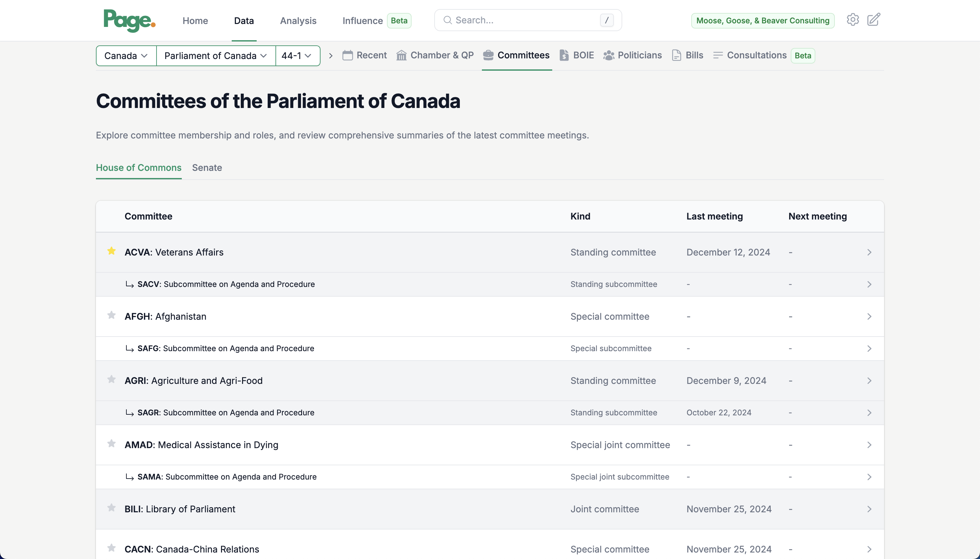
Task: Open the Analysis menu
Action: (x=298, y=21)
